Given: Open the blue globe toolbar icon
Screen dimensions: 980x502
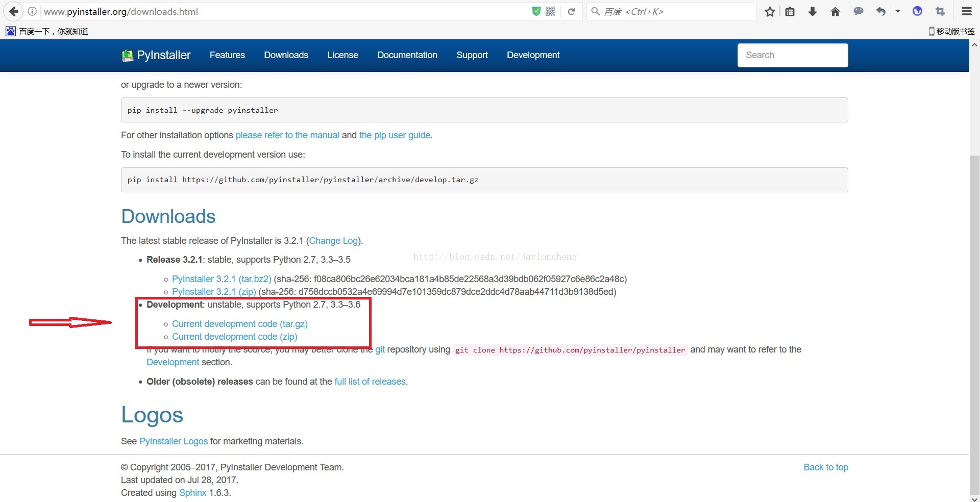Looking at the screenshot, I should [917, 11].
